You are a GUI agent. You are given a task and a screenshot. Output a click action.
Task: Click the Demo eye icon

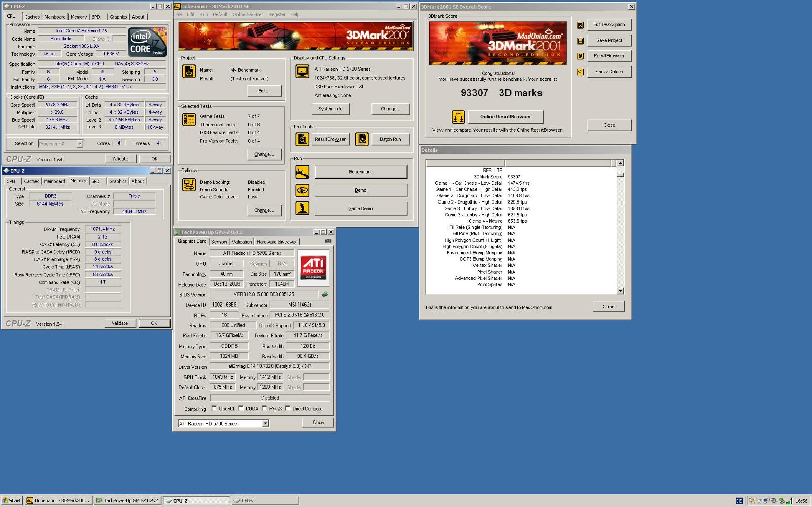pos(302,190)
